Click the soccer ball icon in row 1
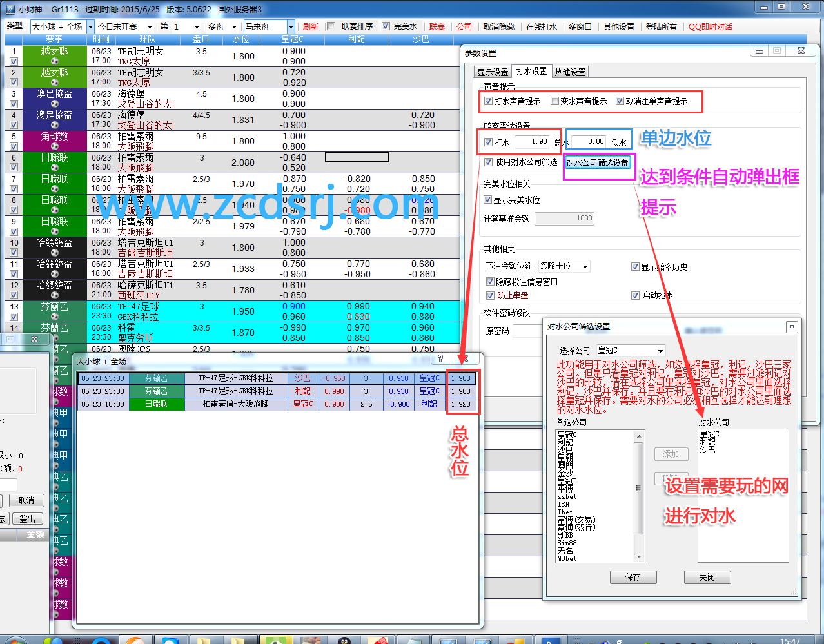Image resolution: width=824 pixels, height=644 pixels. tap(55, 61)
